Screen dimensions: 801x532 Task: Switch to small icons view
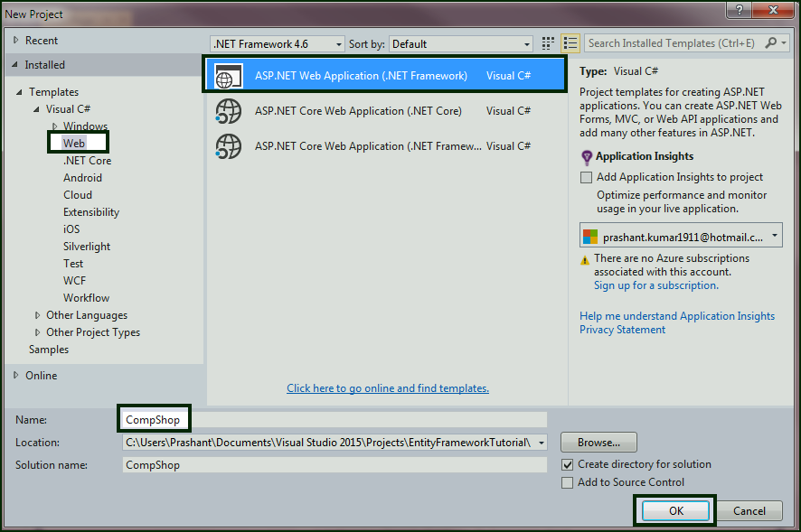click(x=548, y=43)
